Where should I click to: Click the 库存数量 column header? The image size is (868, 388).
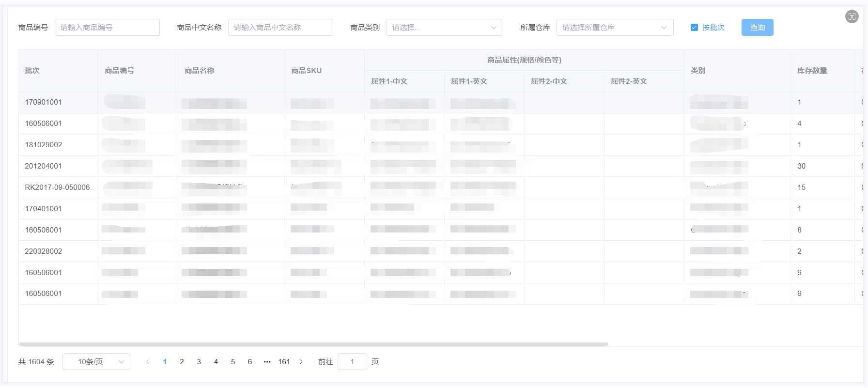[x=822, y=71]
